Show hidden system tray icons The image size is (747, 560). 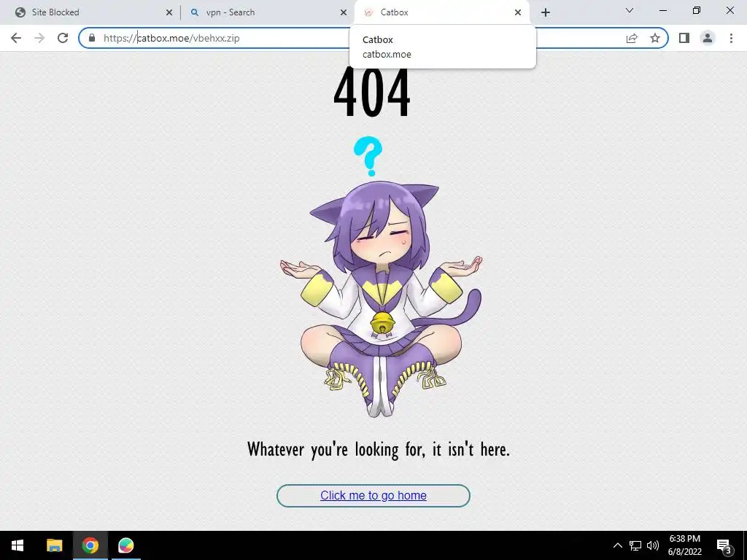(x=617, y=545)
